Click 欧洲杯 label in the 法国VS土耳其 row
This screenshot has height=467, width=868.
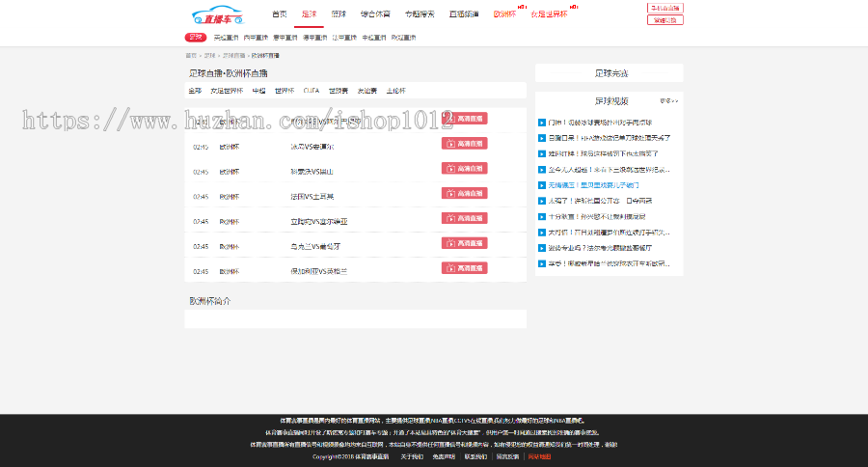tap(230, 197)
